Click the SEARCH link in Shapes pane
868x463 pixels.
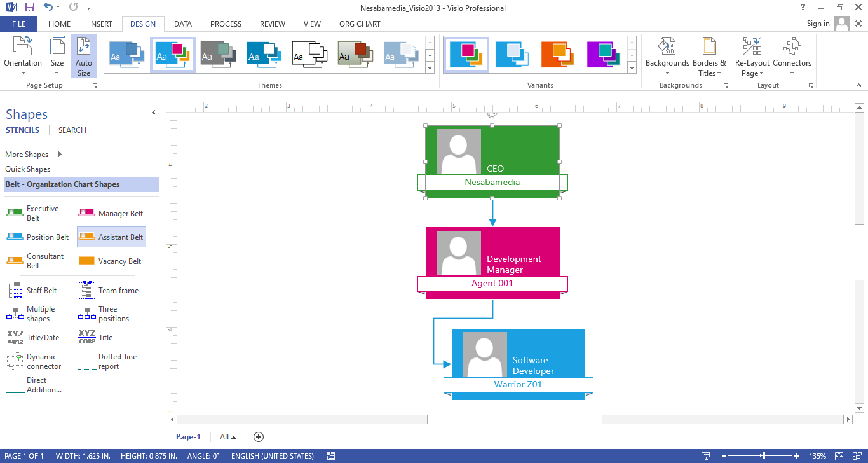pyautogui.click(x=72, y=130)
